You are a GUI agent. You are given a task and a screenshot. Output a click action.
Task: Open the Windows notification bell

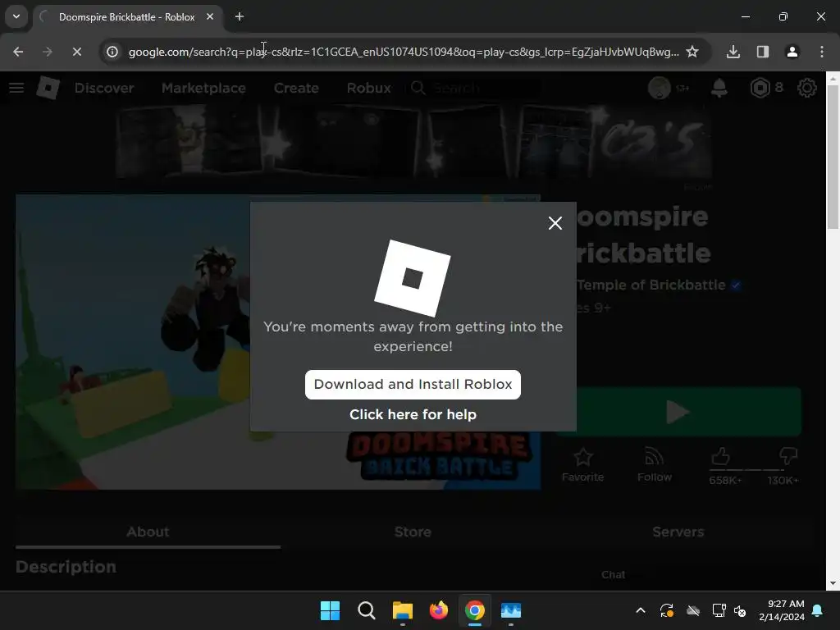point(817,610)
